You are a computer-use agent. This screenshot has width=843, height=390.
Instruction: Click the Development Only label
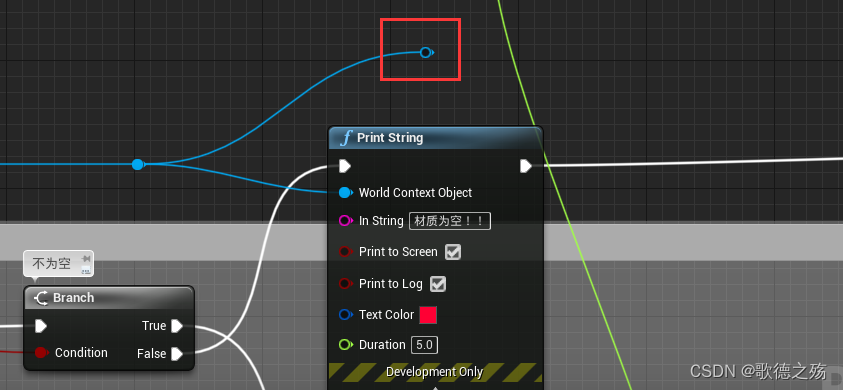434,372
